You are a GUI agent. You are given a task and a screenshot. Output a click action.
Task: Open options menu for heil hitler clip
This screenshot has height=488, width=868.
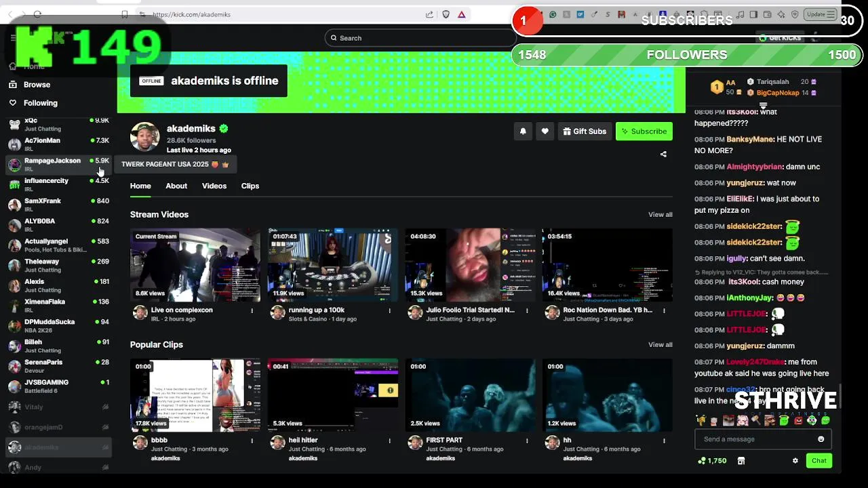point(389,441)
